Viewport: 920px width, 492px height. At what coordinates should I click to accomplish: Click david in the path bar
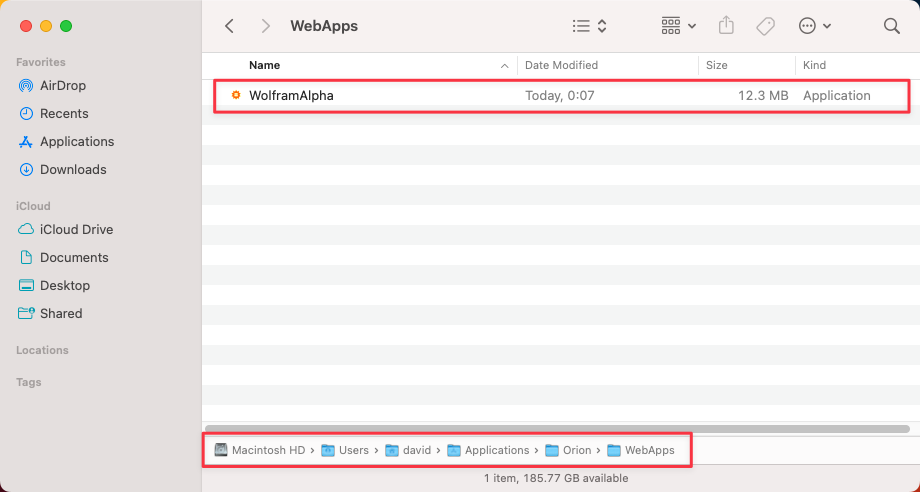click(x=408, y=450)
